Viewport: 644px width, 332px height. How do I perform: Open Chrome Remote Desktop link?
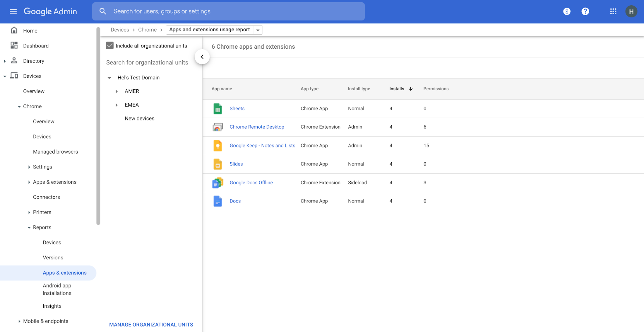pos(257,127)
